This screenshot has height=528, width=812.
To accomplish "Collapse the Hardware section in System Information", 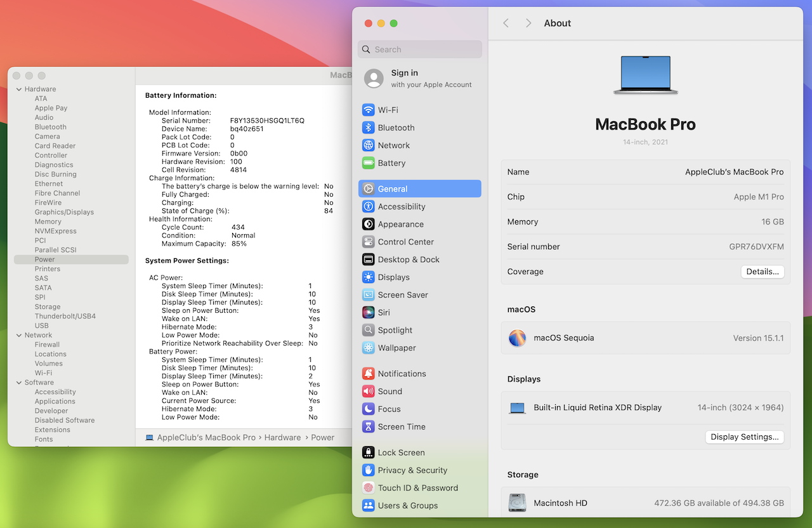I will tap(19, 89).
